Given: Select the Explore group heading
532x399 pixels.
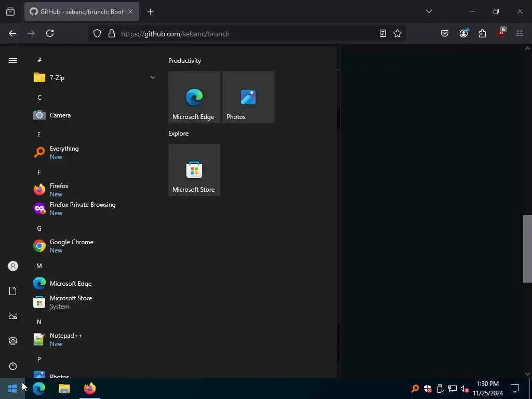Looking at the screenshot, I should tap(179, 134).
